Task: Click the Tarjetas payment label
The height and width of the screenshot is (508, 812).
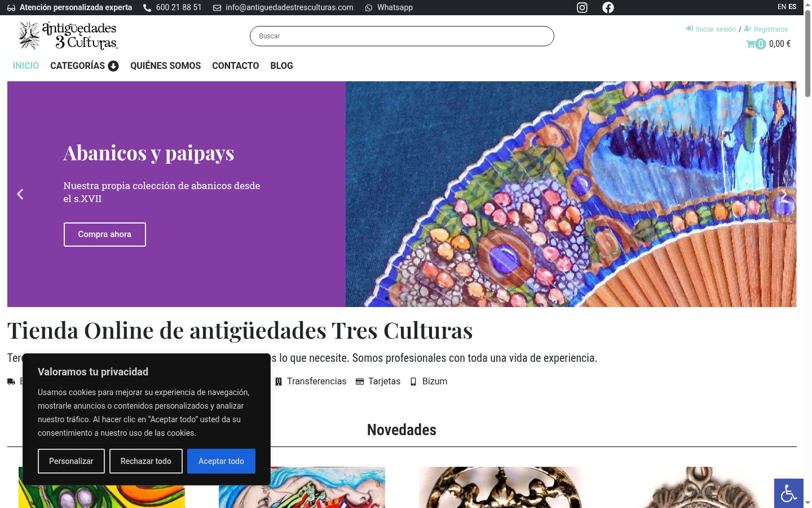Action: point(385,382)
